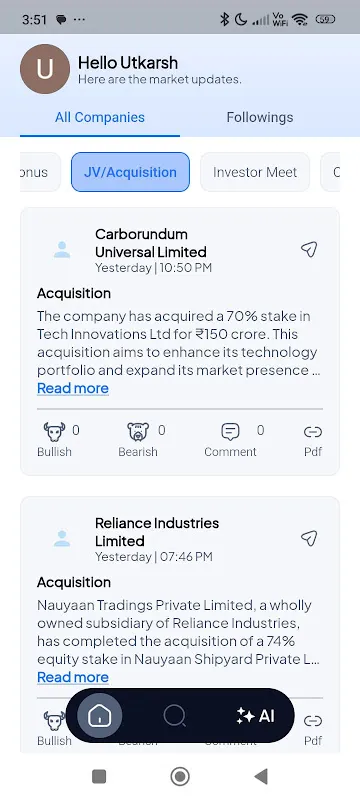360x800 pixels.
Task: Open comments on Carborundum Universal post
Action: tap(230, 432)
